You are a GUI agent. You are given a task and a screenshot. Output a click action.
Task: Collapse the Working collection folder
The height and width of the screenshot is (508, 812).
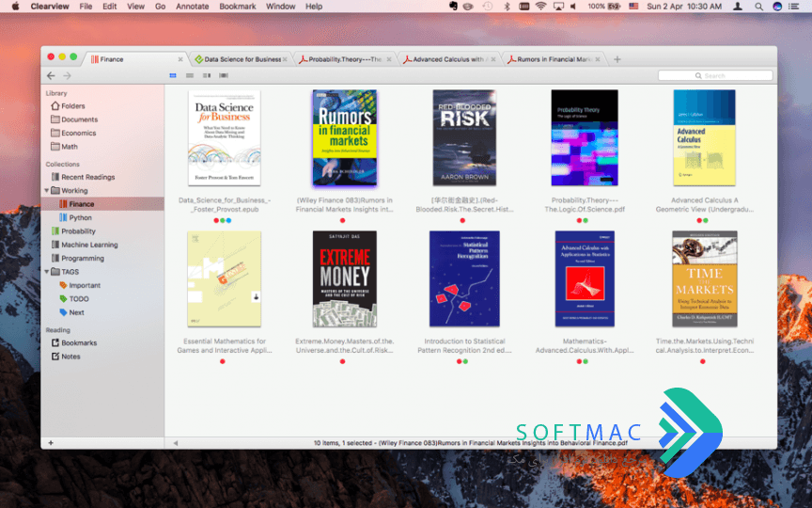[x=47, y=190]
